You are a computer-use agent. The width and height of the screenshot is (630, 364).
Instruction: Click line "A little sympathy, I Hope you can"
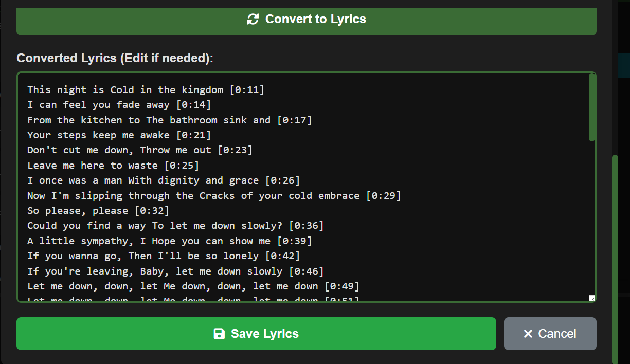point(170,241)
